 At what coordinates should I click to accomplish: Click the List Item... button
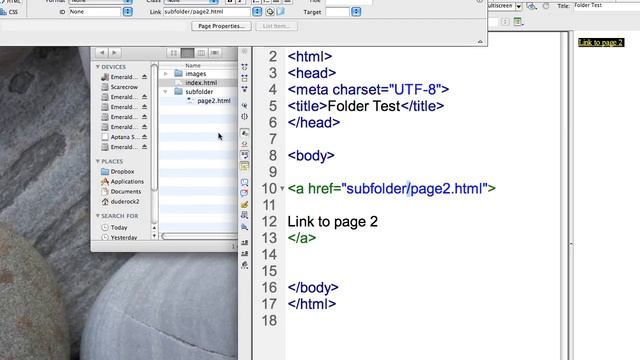point(276,26)
